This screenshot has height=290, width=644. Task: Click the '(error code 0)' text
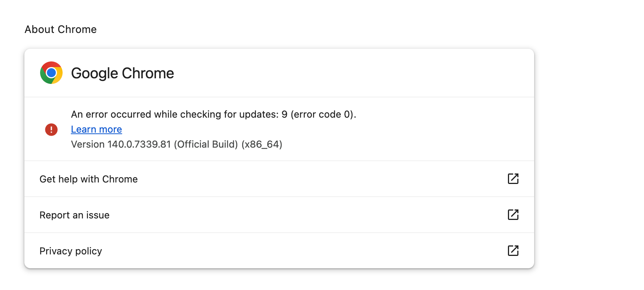[x=322, y=114]
